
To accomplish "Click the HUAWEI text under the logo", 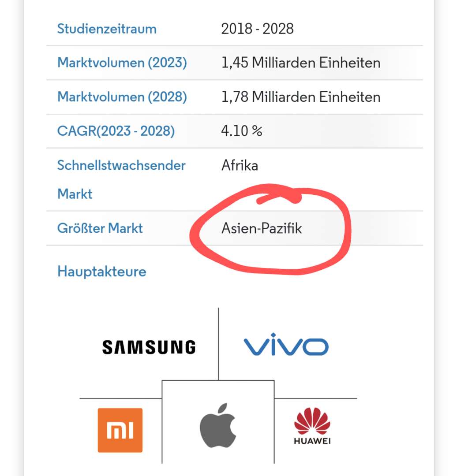I will pos(312,441).
